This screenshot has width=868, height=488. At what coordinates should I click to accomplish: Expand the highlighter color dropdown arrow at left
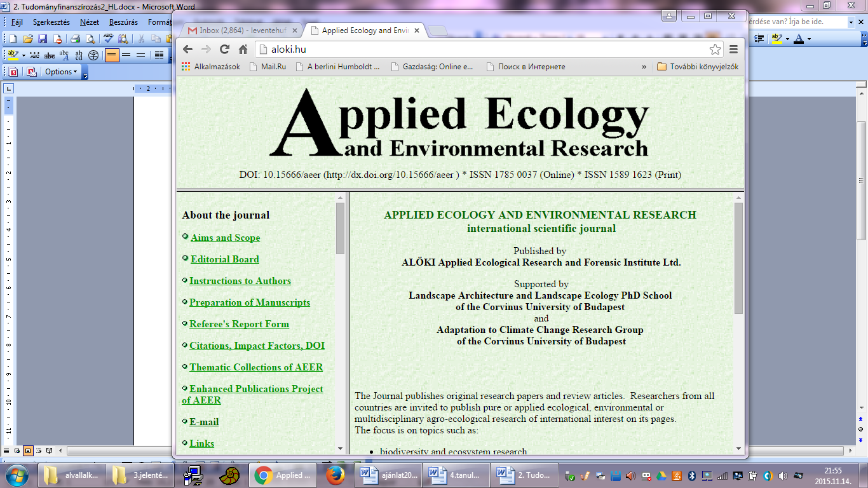(24, 55)
